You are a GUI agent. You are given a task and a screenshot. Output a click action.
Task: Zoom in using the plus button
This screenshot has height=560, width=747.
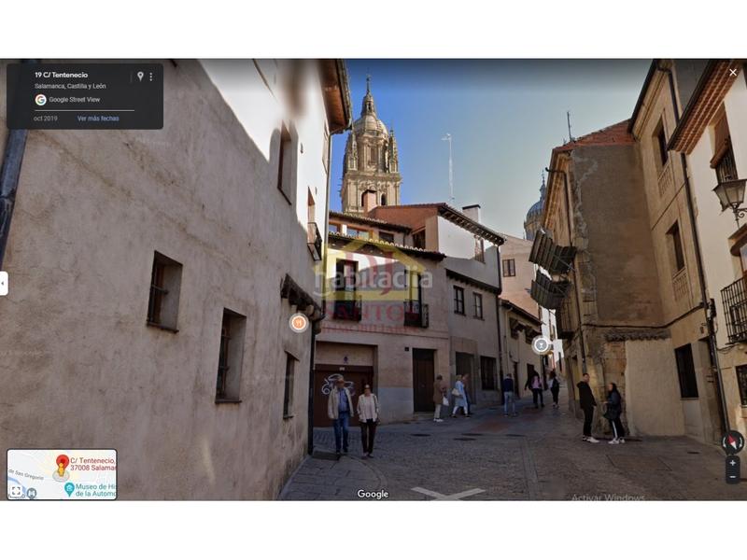coord(733,462)
